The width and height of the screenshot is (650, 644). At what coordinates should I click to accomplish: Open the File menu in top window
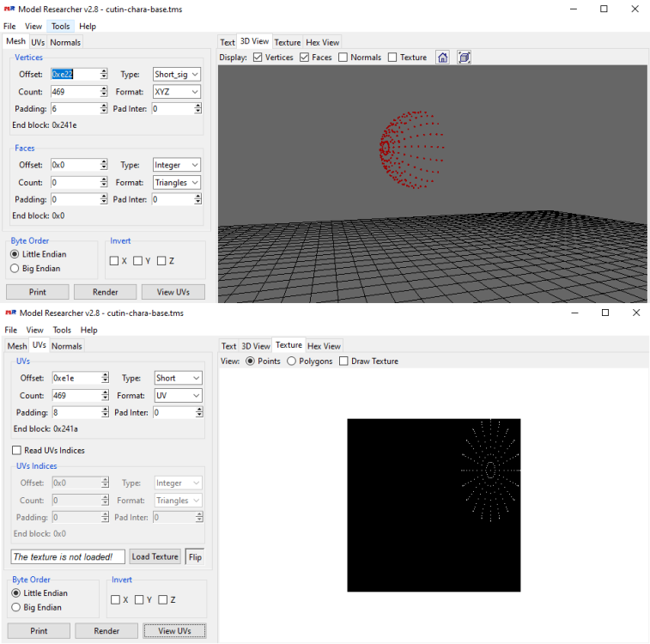point(9,26)
